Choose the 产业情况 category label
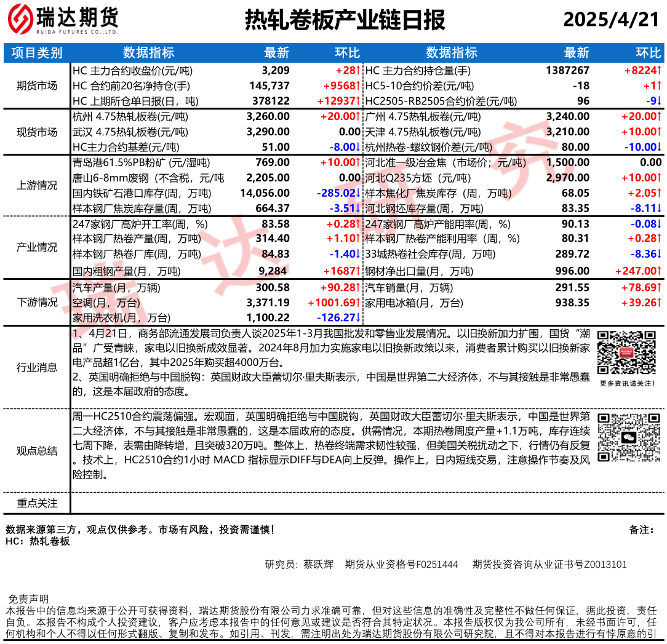Image resolution: width=667 pixels, height=644 pixels. pos(37,247)
